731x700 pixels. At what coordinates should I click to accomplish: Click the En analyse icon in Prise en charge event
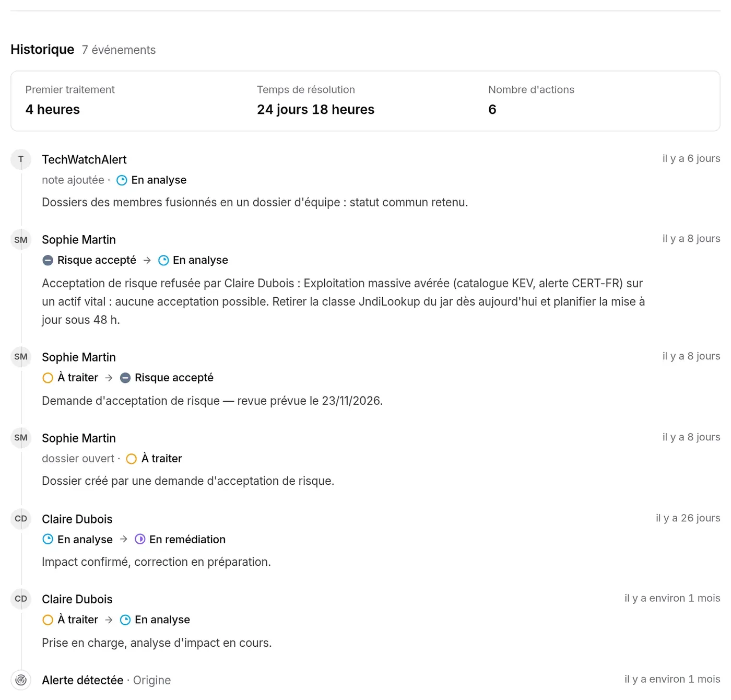125,620
